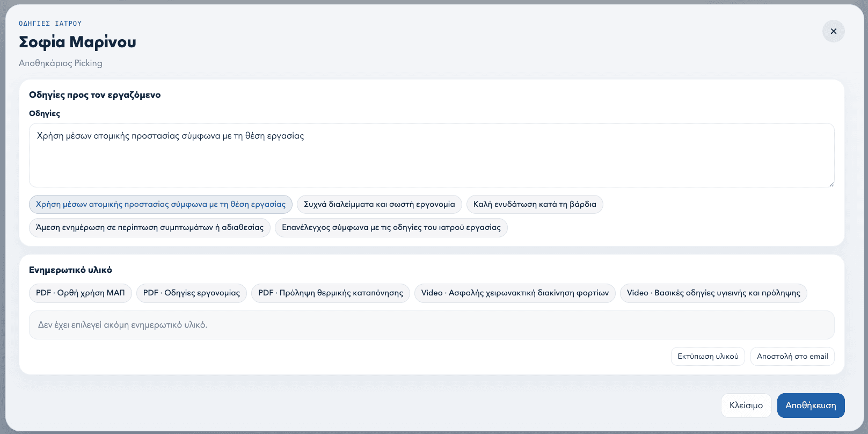Click the ΟΔΗΓΙΕΣ ΙΑΤΡΟΥ label

[50, 23]
